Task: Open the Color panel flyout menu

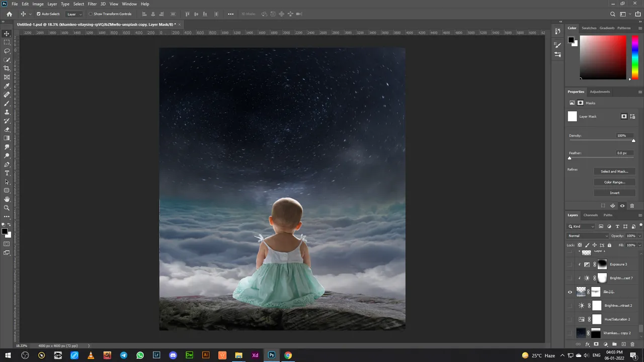Action: (x=640, y=28)
